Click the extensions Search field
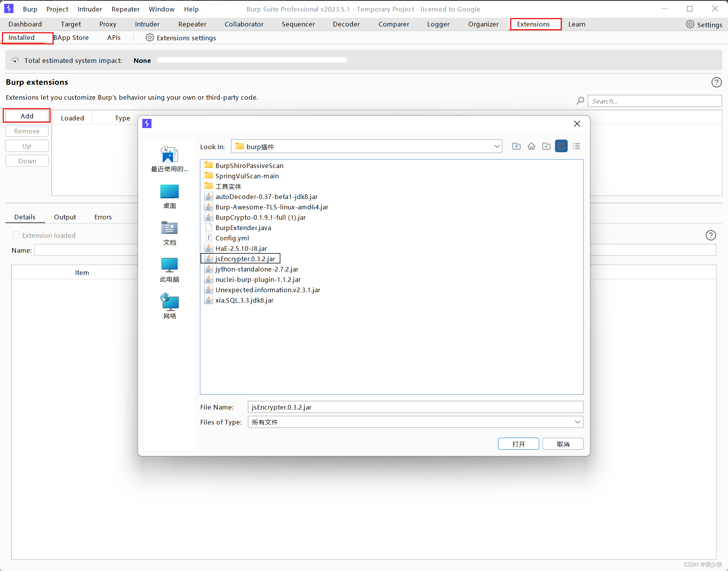The height and width of the screenshot is (571, 728). click(x=654, y=101)
